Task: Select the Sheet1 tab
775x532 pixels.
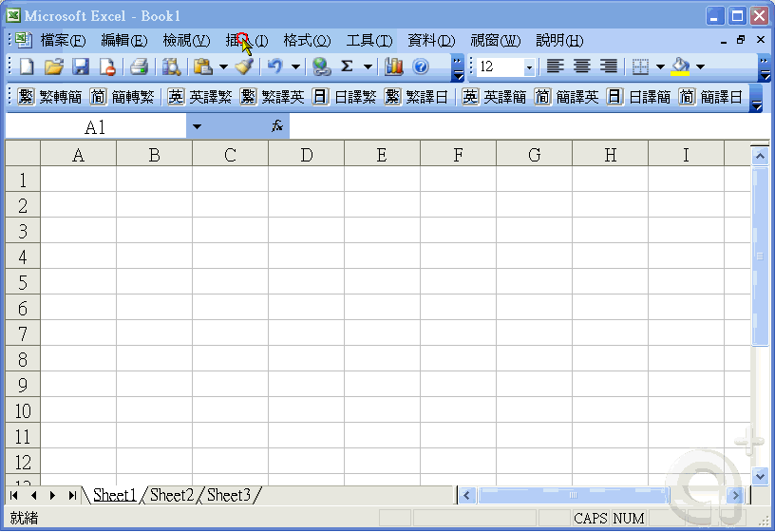Action: (x=114, y=495)
